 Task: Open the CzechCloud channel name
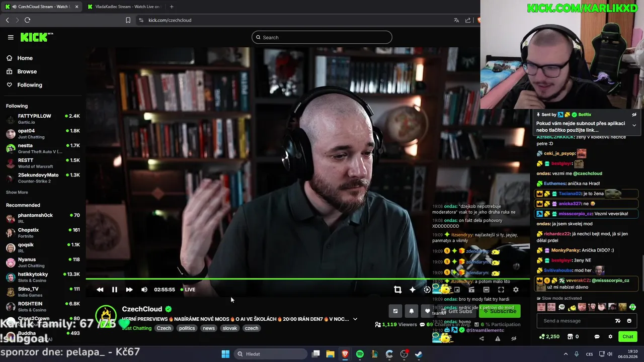[x=142, y=309]
